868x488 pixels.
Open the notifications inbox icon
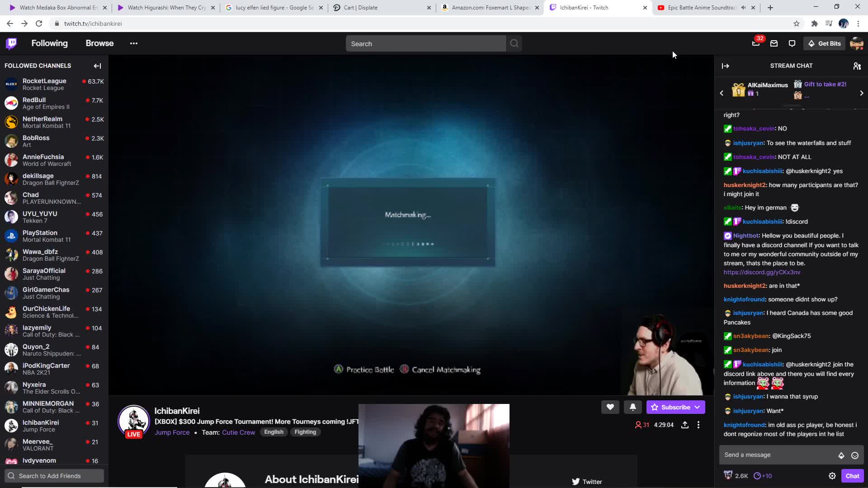(x=774, y=43)
